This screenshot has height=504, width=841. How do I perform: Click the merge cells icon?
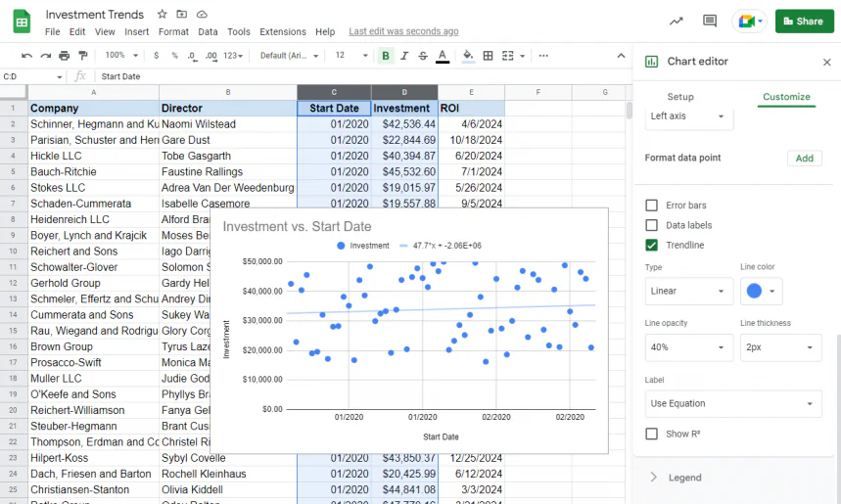pyautogui.click(x=507, y=56)
